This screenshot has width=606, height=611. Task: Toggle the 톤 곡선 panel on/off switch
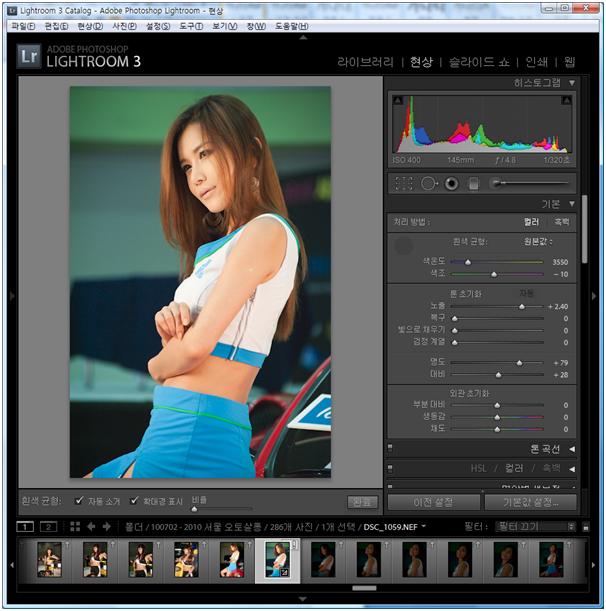click(x=390, y=448)
